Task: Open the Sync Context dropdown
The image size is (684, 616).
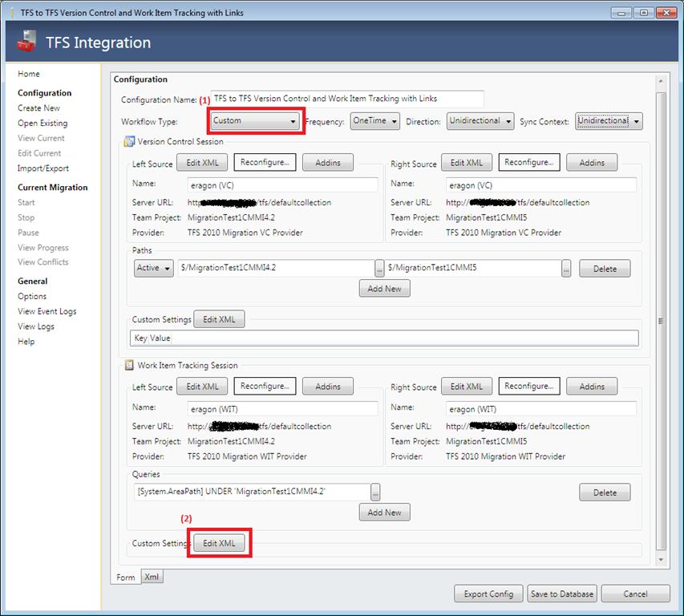Action: point(609,121)
